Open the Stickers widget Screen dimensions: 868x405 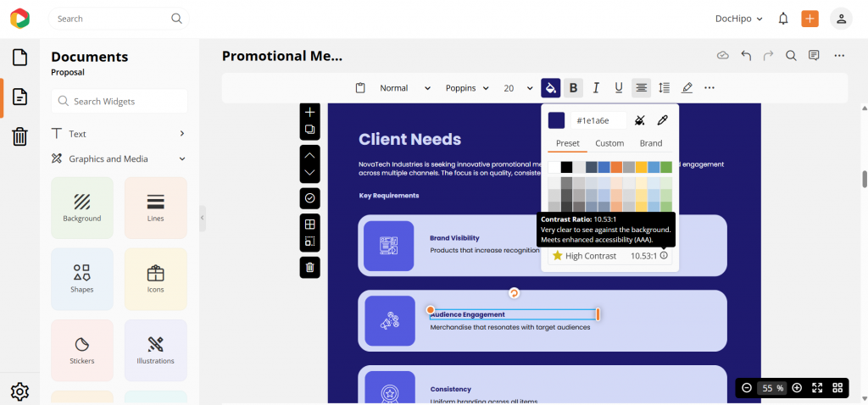pyautogui.click(x=82, y=350)
